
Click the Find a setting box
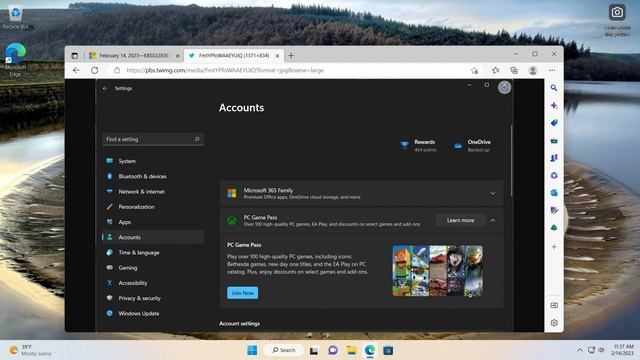pos(153,139)
